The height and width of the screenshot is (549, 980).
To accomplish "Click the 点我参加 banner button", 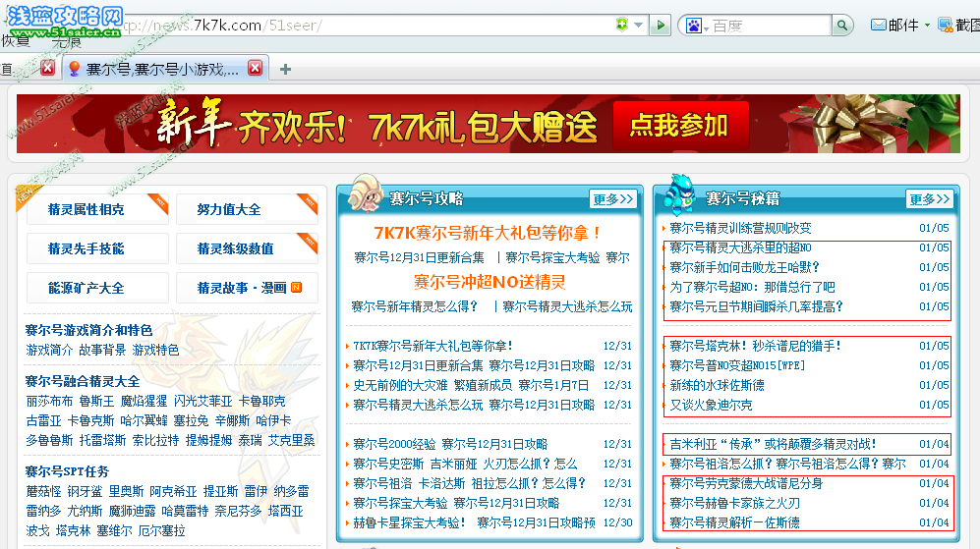I will point(680,126).
